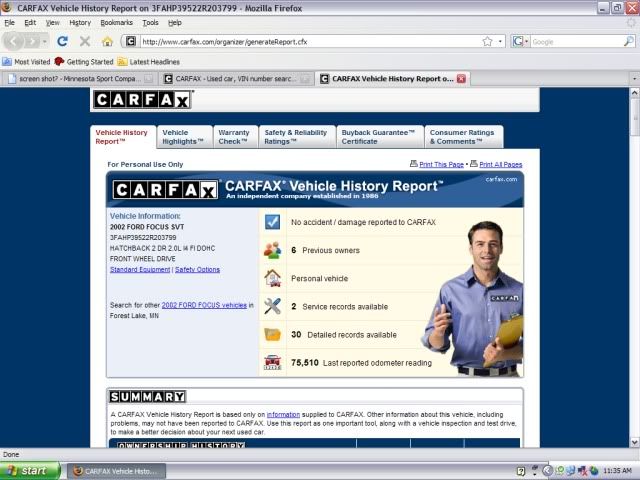Select the Buyback Guarantee Certificate tab
This screenshot has height=480, width=640.
380,137
